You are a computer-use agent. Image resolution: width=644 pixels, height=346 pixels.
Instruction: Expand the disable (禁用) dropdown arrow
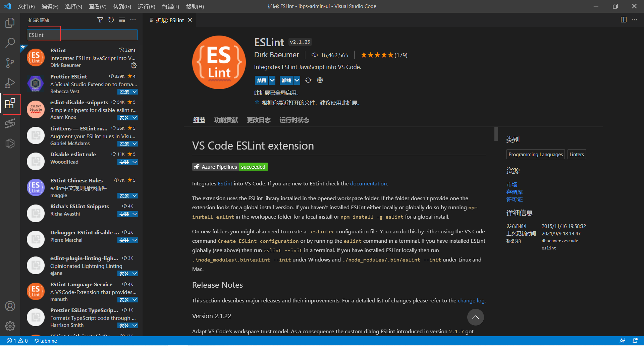point(272,80)
